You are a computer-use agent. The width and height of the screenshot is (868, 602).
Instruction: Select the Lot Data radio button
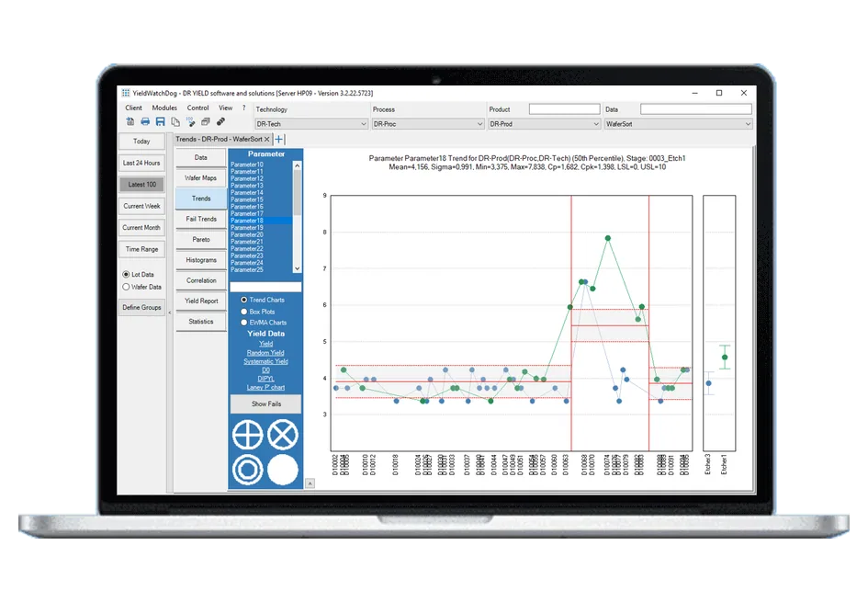click(x=126, y=274)
